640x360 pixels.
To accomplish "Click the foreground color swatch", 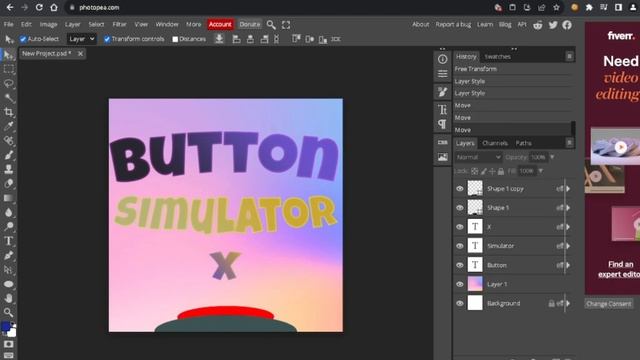I will [6, 327].
